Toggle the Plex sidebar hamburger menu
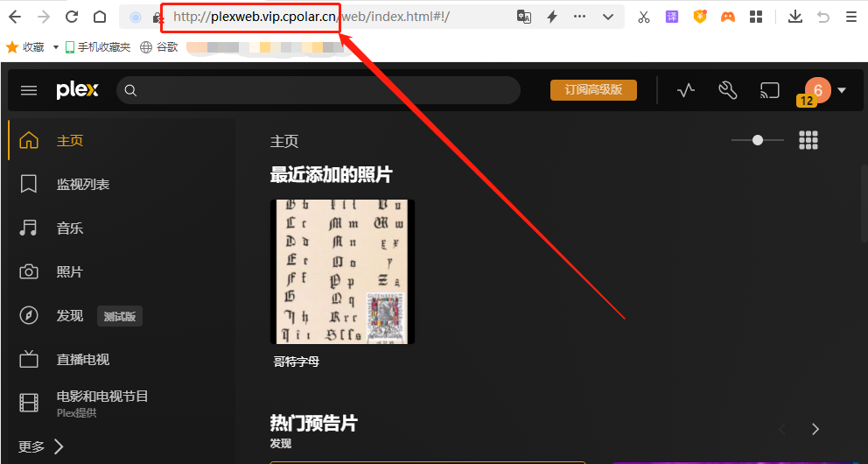The height and width of the screenshot is (464, 868). pos(29,90)
